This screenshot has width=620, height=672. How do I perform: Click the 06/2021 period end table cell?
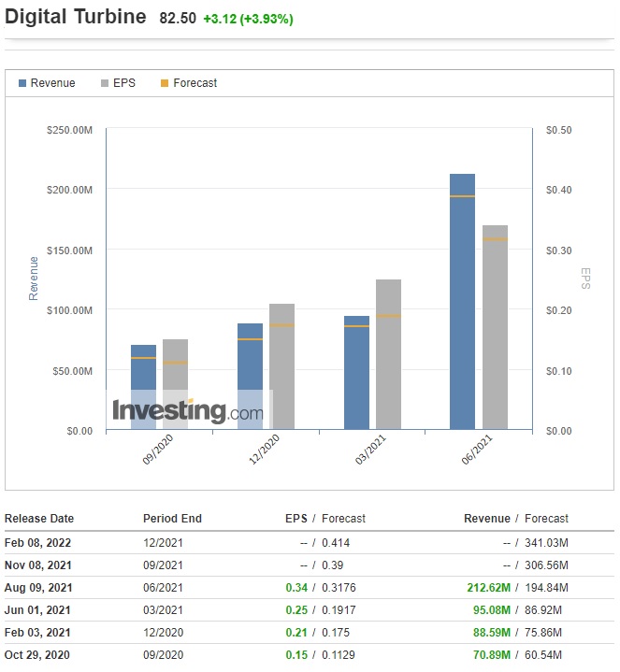click(x=163, y=588)
